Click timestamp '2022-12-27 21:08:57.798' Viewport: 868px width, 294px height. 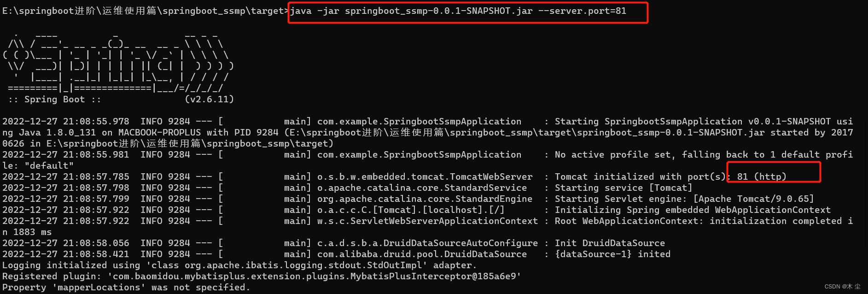coord(66,188)
